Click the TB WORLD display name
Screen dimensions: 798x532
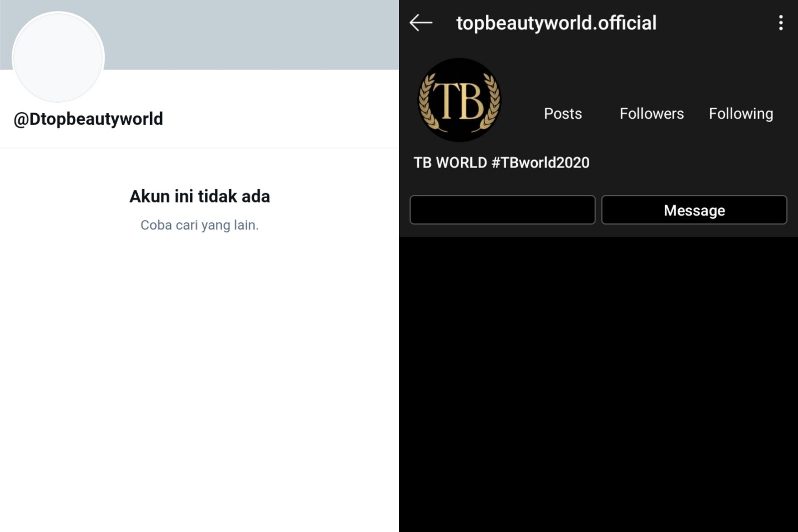[x=450, y=163]
